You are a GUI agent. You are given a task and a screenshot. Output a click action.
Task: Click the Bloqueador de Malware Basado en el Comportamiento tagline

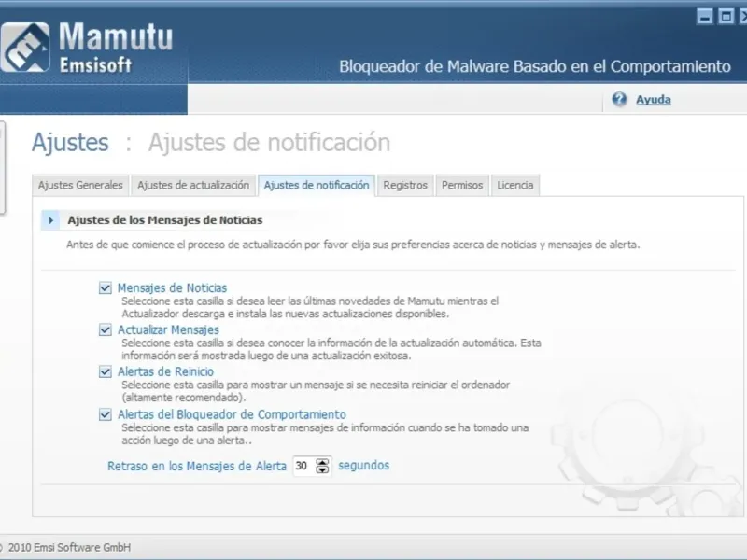click(534, 66)
